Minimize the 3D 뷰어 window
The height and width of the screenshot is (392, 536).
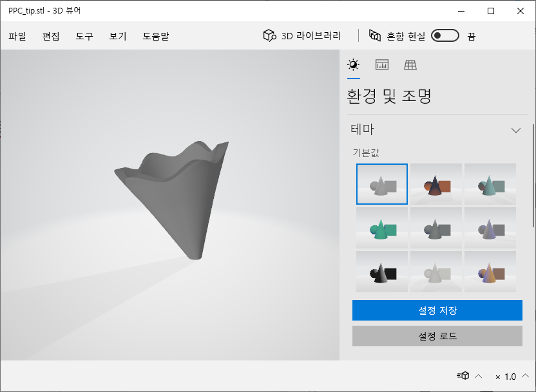tap(461, 11)
